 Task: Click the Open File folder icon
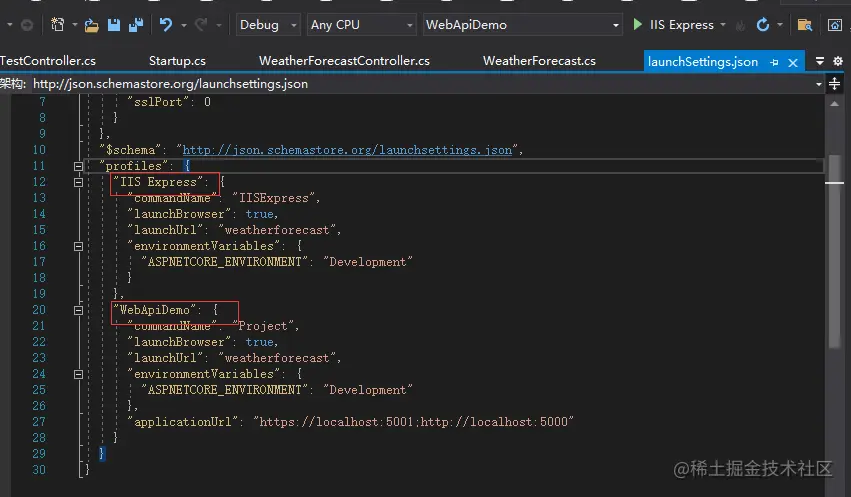92,25
